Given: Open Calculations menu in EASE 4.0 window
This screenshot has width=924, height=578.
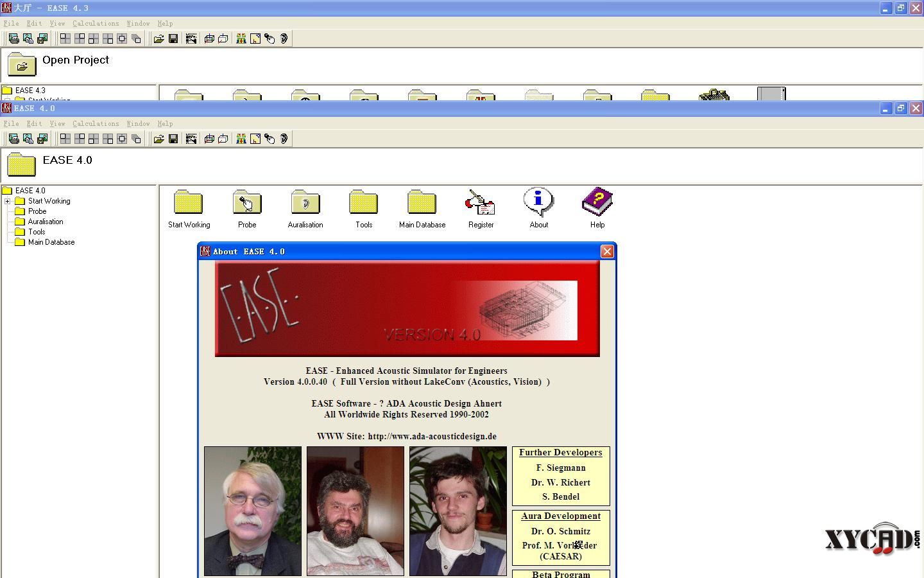Looking at the screenshot, I should [96, 123].
